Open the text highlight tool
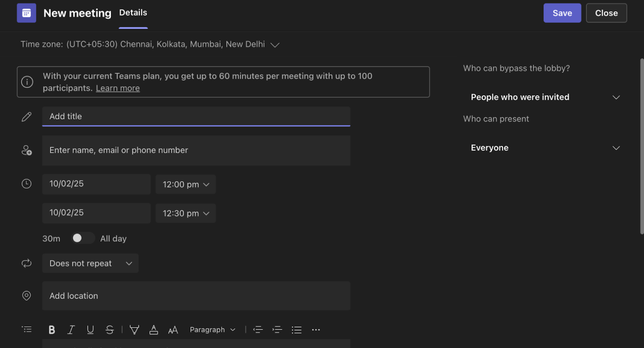Viewport: 644px width, 348px height. click(134, 330)
